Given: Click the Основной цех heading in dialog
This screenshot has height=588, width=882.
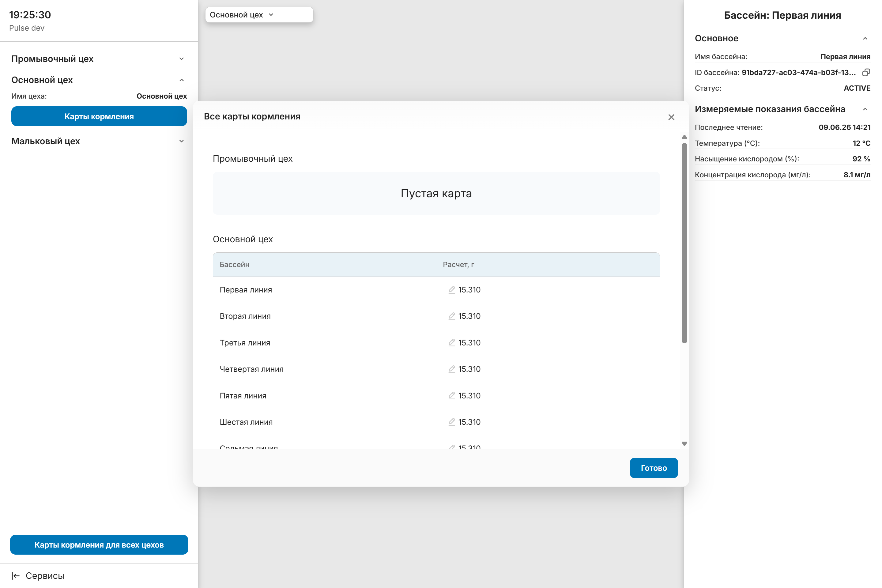Looking at the screenshot, I should click(243, 239).
